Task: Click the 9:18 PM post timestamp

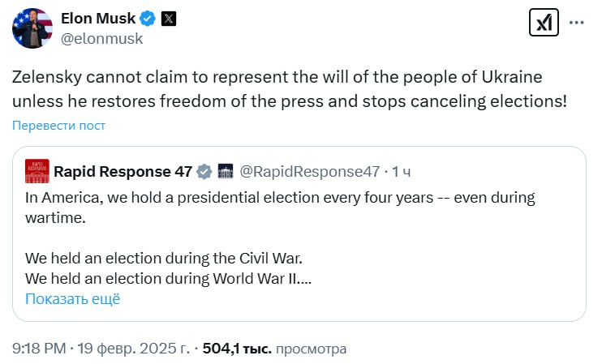Action: pyautogui.click(x=40, y=349)
